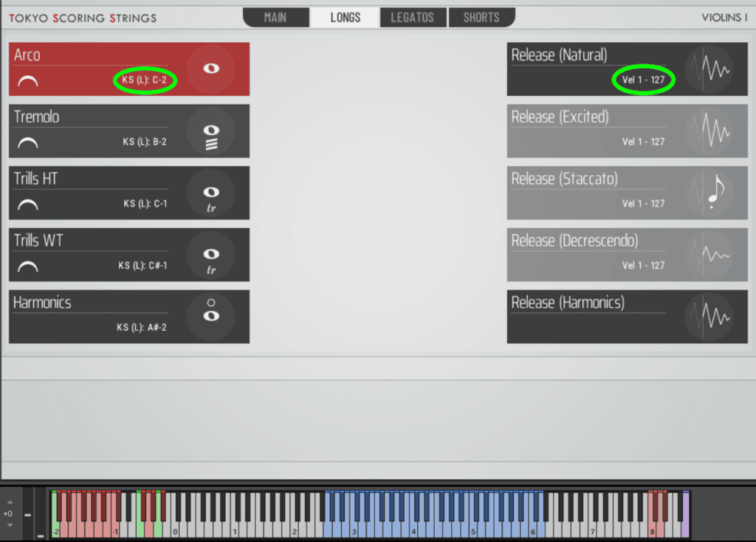Enable the Release (Harmonics) waveform icon
The width and height of the screenshot is (756, 542).
point(709,317)
